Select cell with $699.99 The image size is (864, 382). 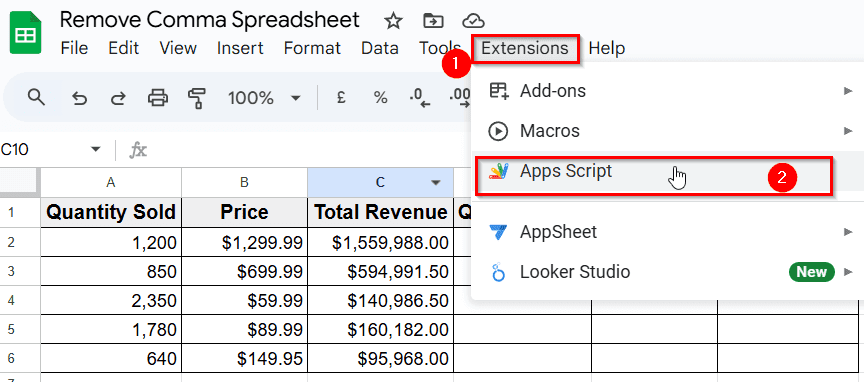pos(244,271)
